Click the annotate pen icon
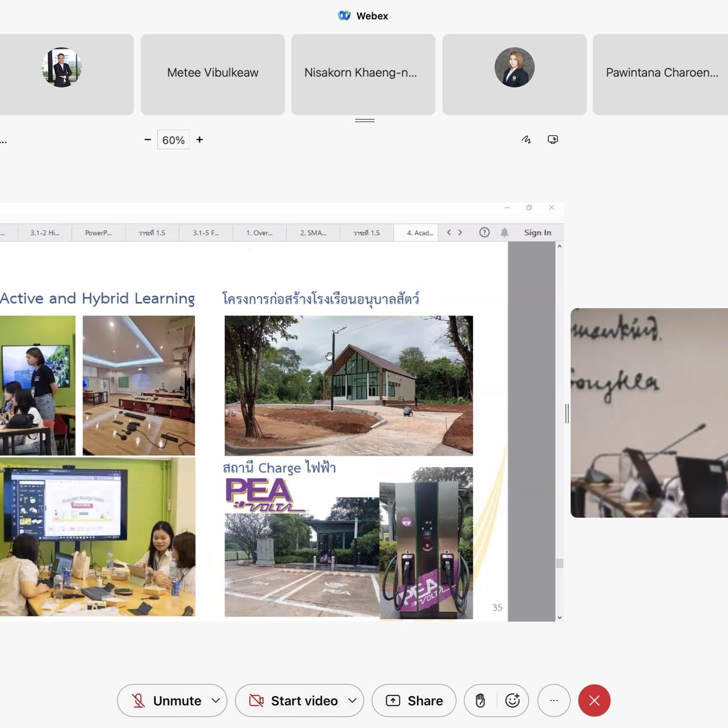Image resolution: width=728 pixels, height=728 pixels. point(526,139)
